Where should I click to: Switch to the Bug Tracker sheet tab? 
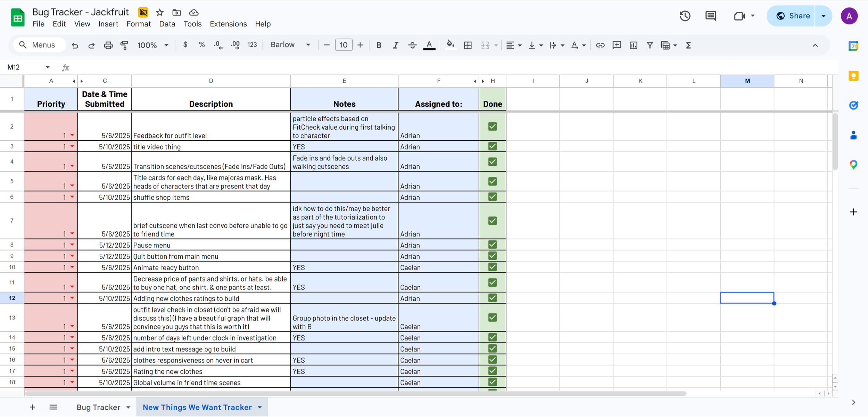coord(99,407)
